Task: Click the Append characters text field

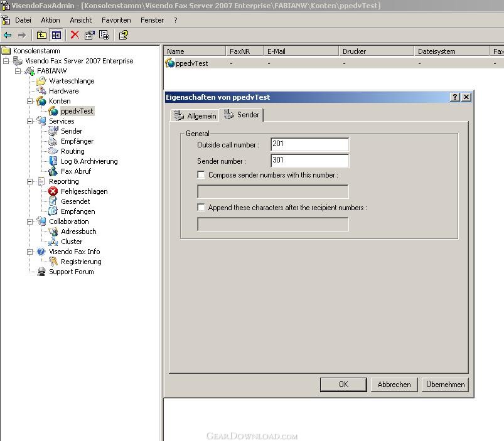Action: 273,224
